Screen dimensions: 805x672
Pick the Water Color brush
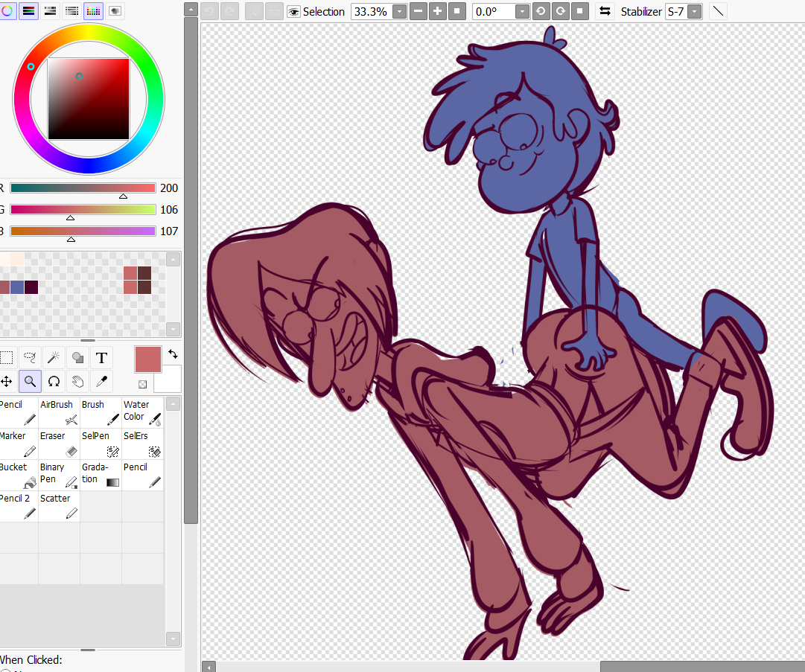coord(142,412)
